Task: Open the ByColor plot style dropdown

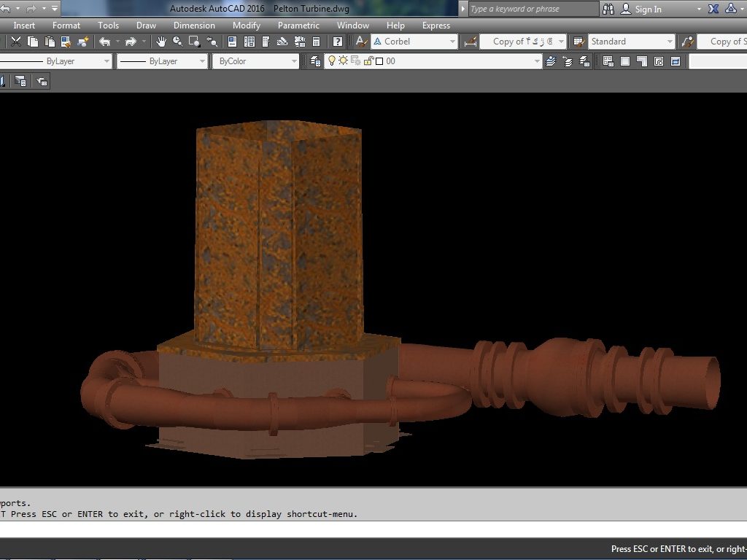Action: tap(294, 61)
